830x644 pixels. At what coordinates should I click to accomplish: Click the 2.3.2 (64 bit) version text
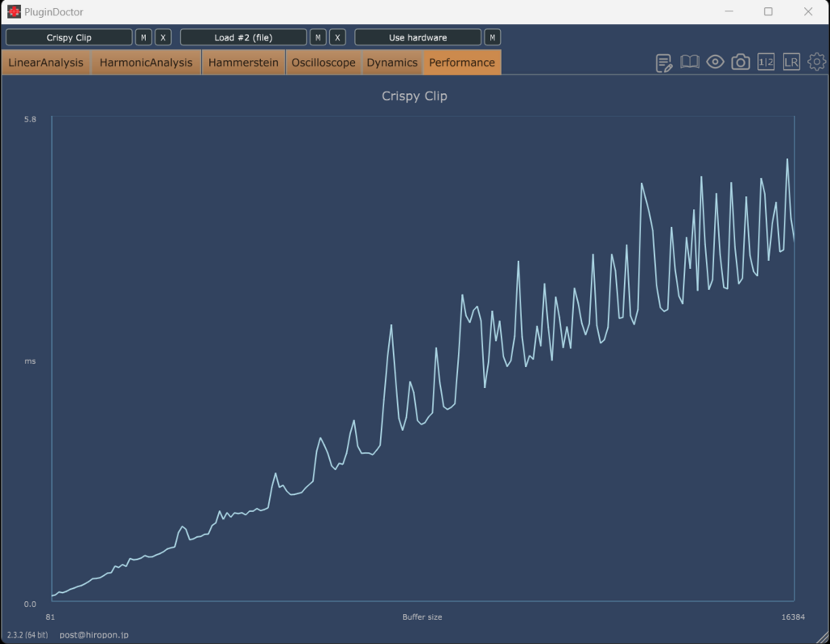click(27, 634)
